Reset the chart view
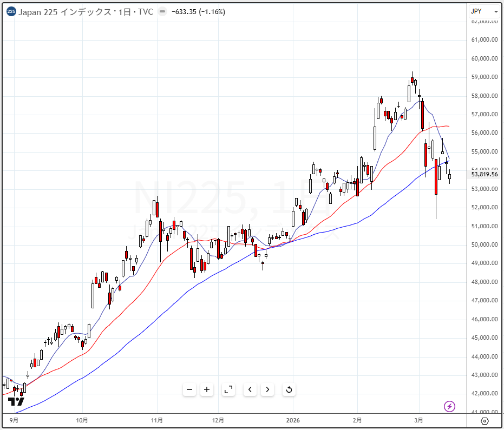The height and width of the screenshot is (430, 504). (x=289, y=389)
